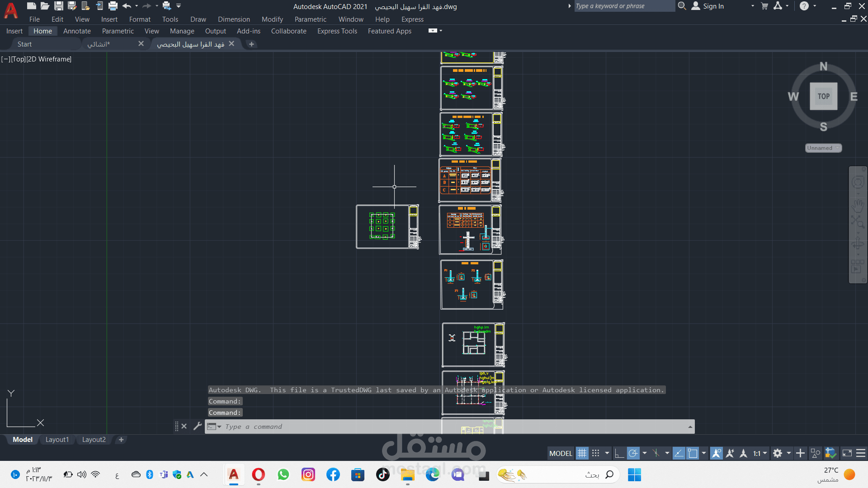The image size is (868, 488).
Task: Open Windows Start button on taskbar
Action: pos(634,474)
